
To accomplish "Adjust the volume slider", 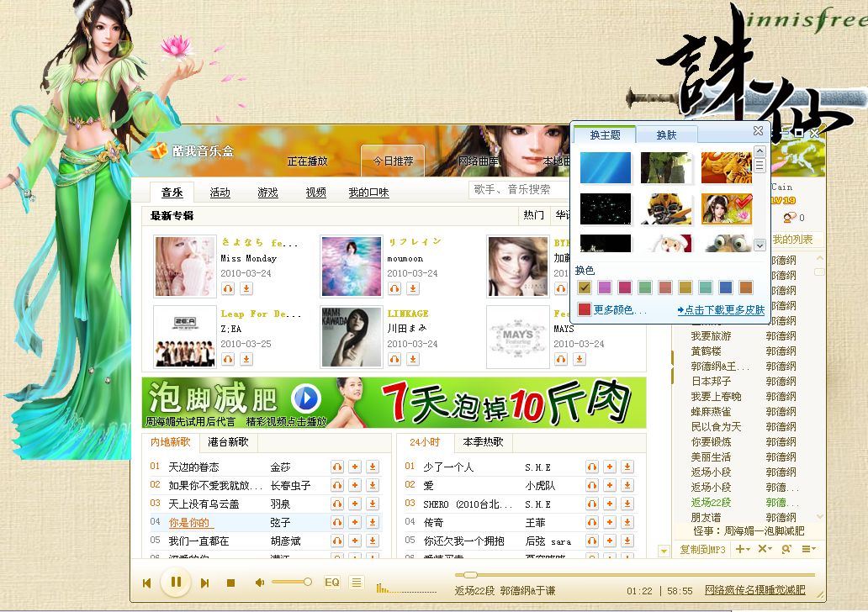I will [x=291, y=582].
